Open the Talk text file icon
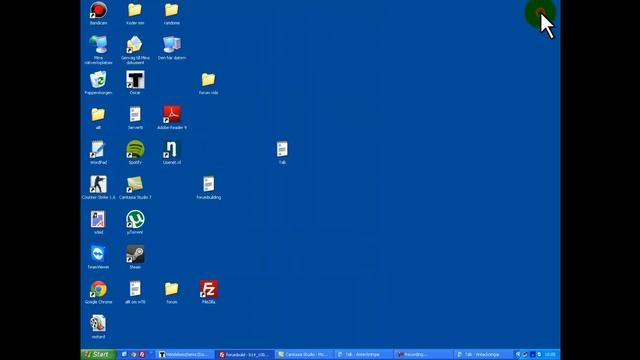 pyautogui.click(x=282, y=149)
